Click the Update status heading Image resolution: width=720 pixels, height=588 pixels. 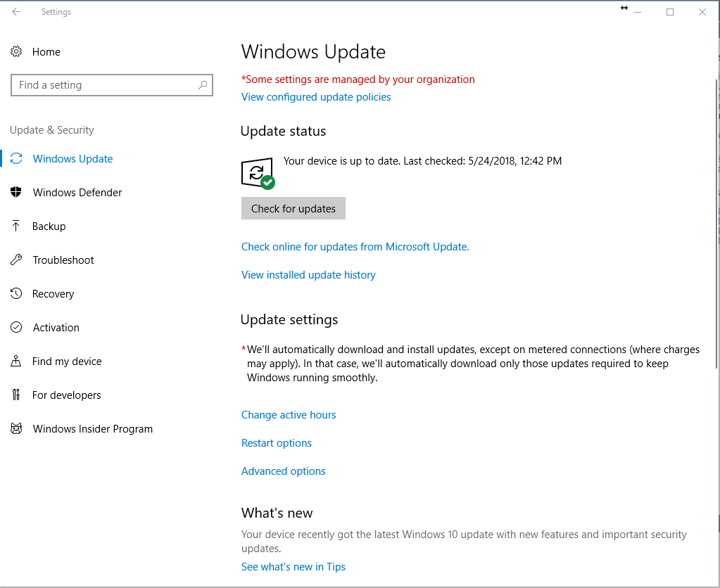click(x=284, y=132)
